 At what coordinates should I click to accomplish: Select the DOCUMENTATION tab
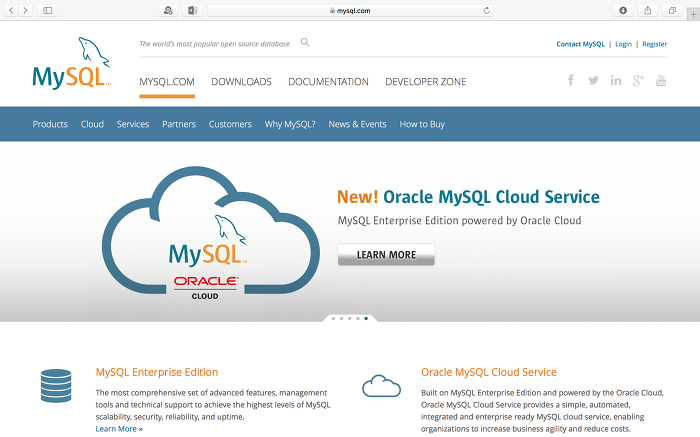click(329, 82)
